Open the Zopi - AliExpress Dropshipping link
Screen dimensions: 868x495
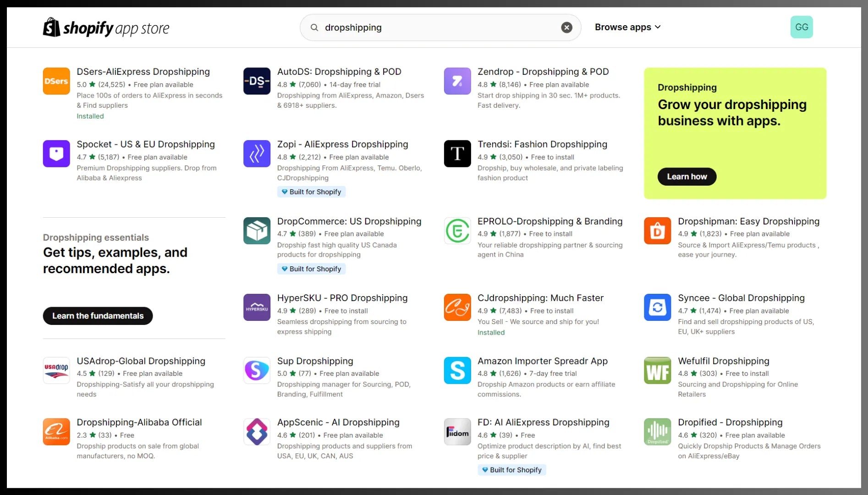(x=342, y=144)
